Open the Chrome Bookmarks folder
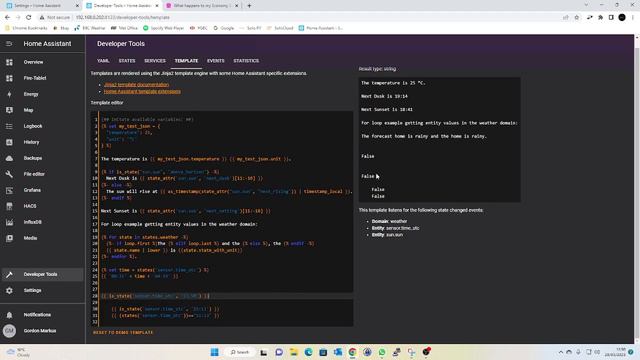The image size is (640, 360). pos(27,28)
